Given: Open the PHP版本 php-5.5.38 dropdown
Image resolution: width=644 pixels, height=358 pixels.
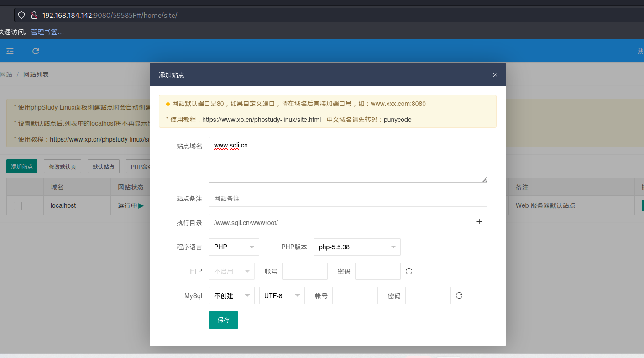Looking at the screenshot, I should point(357,247).
